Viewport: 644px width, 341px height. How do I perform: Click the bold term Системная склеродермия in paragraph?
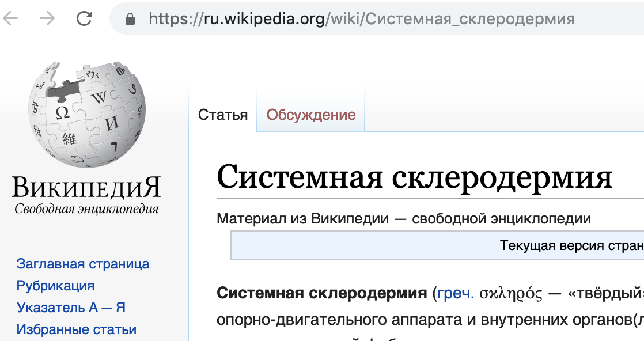click(321, 294)
